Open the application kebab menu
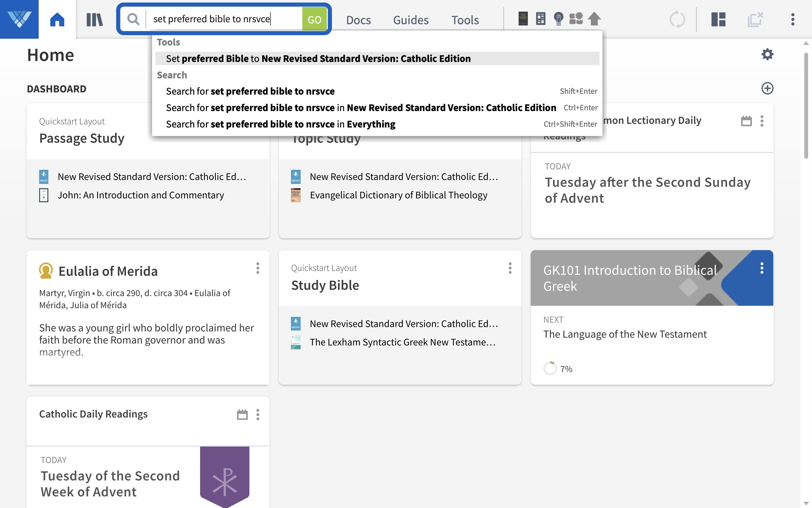This screenshot has height=508, width=812. [x=793, y=20]
